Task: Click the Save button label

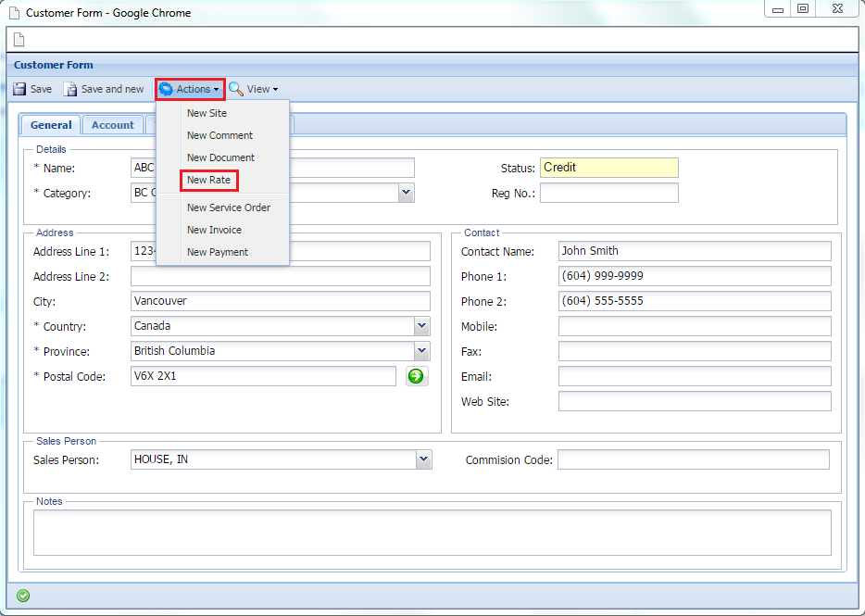Action: pyautogui.click(x=41, y=89)
